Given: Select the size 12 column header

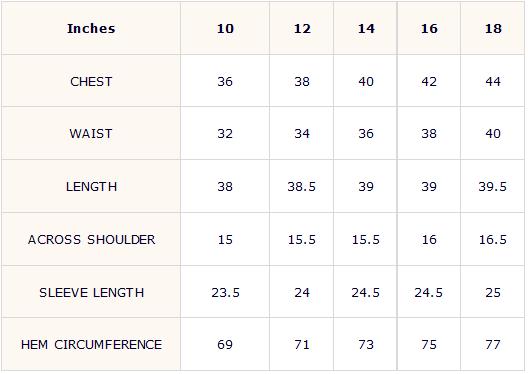Looking at the screenshot, I should pos(302,28).
